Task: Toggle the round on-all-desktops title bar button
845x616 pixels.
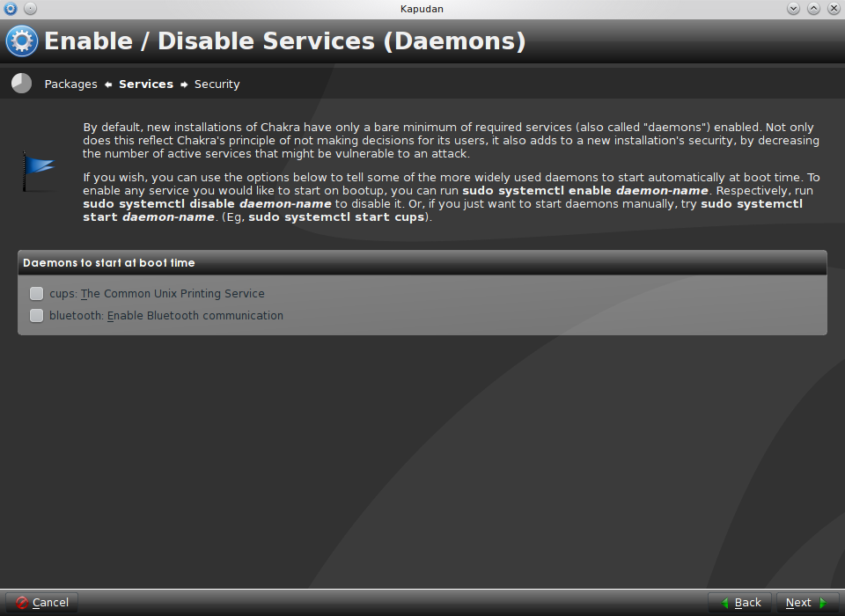Action: click(31, 8)
